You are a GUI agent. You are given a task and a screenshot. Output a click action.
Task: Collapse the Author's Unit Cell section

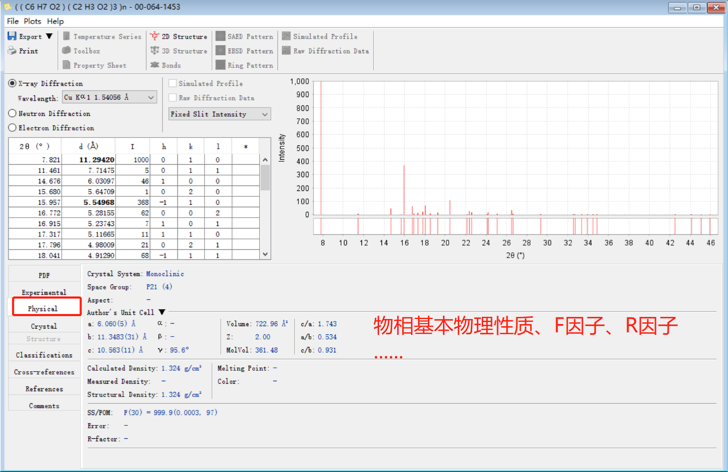pyautogui.click(x=162, y=312)
